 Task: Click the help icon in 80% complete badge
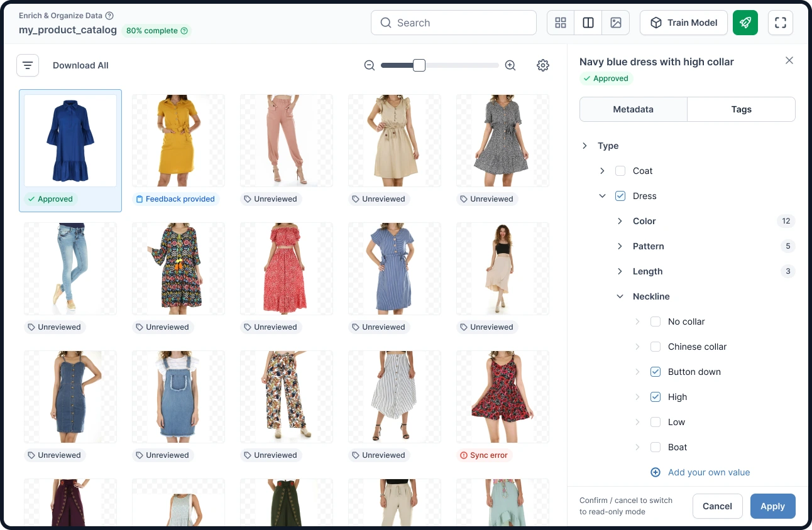click(184, 31)
